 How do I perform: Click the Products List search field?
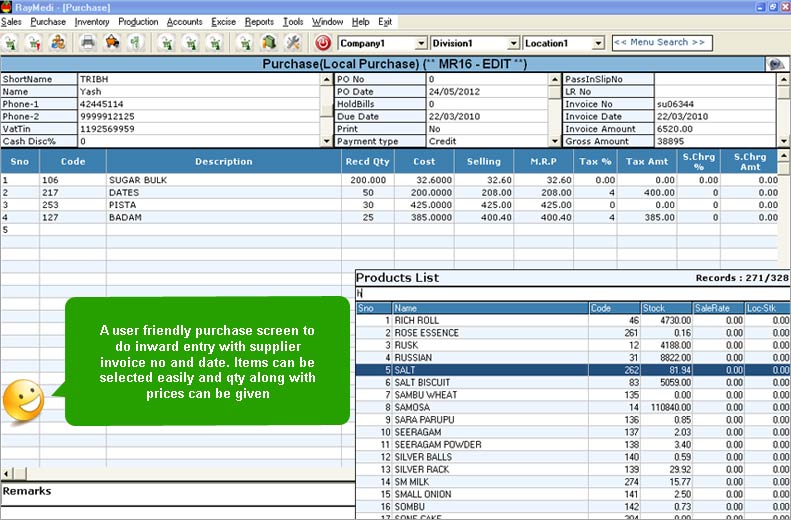[573, 294]
